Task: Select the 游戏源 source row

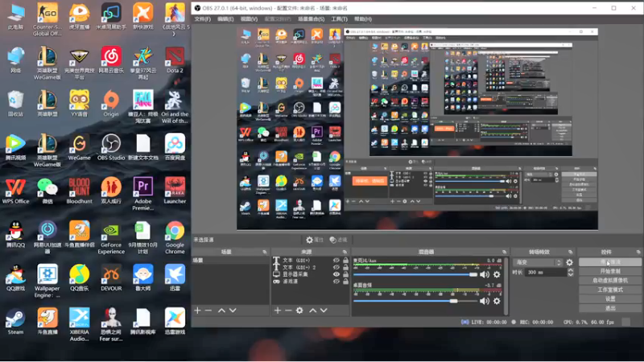Action: click(x=311, y=281)
